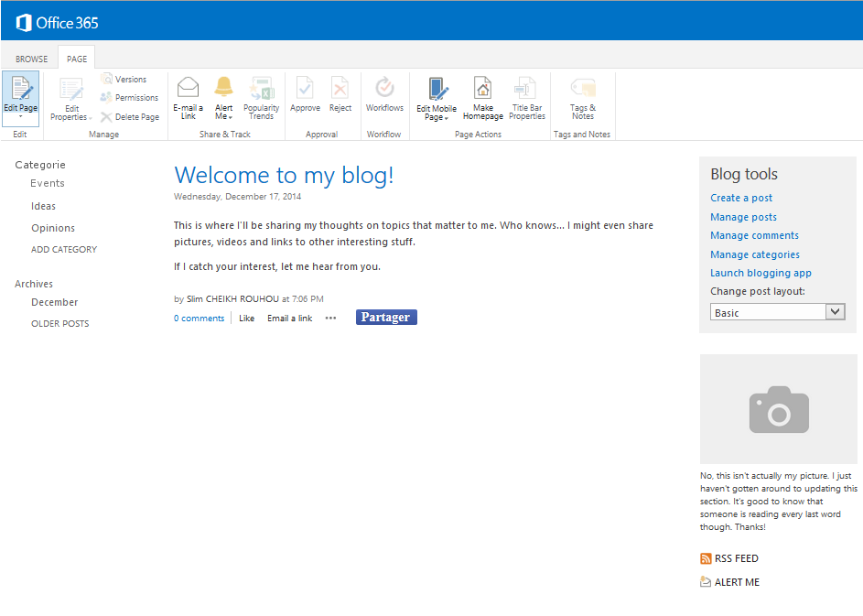
Task: Open the Ideas category
Action: pos(44,206)
